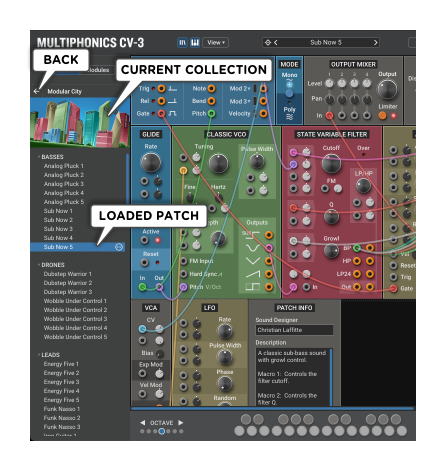This screenshot has width=446, height=471.
Task: Click the Output Mixer Output knob
Action: [387, 90]
